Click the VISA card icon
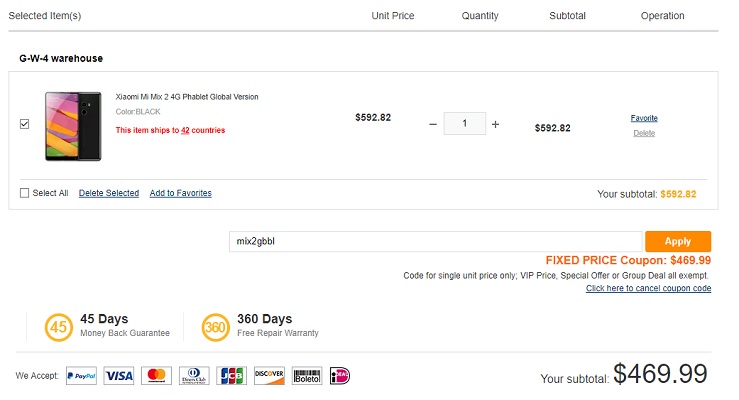 point(118,376)
